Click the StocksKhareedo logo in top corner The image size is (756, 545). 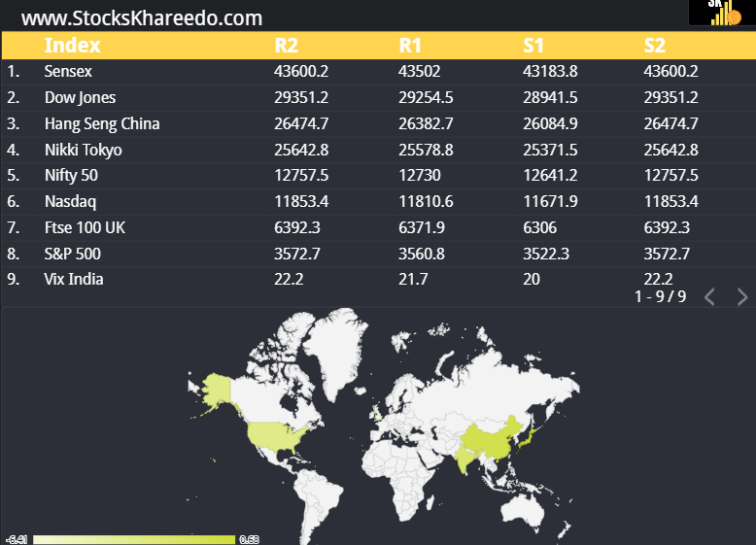click(x=722, y=13)
